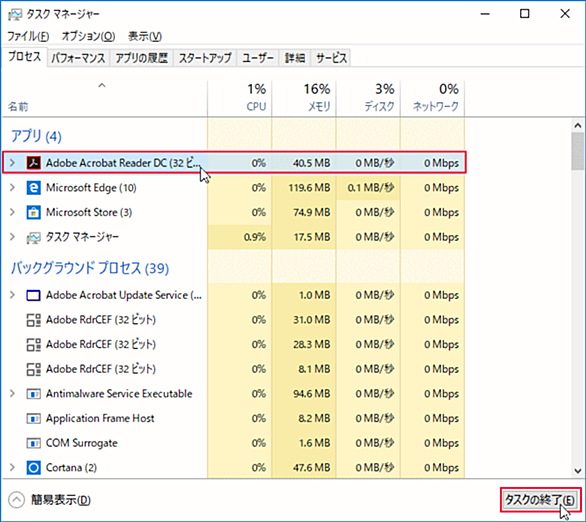Sort by the ディスク column header

[368, 98]
